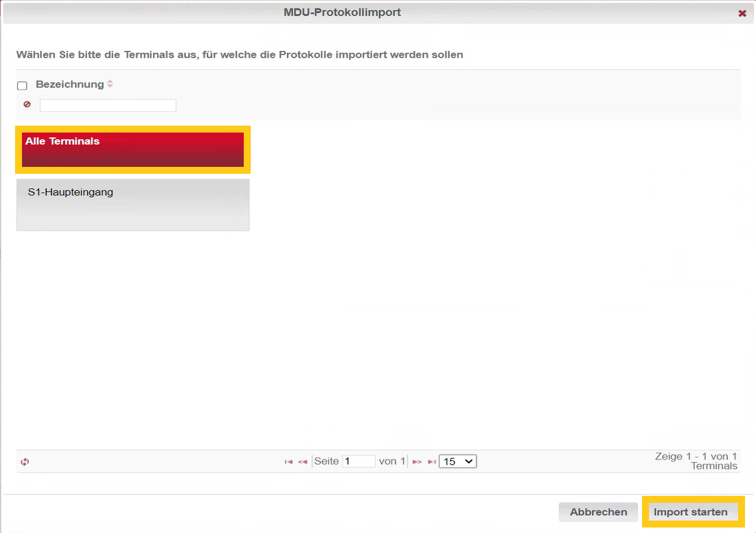The image size is (756, 533).
Task: Go to the previous page of terminals
Action: tap(302, 462)
